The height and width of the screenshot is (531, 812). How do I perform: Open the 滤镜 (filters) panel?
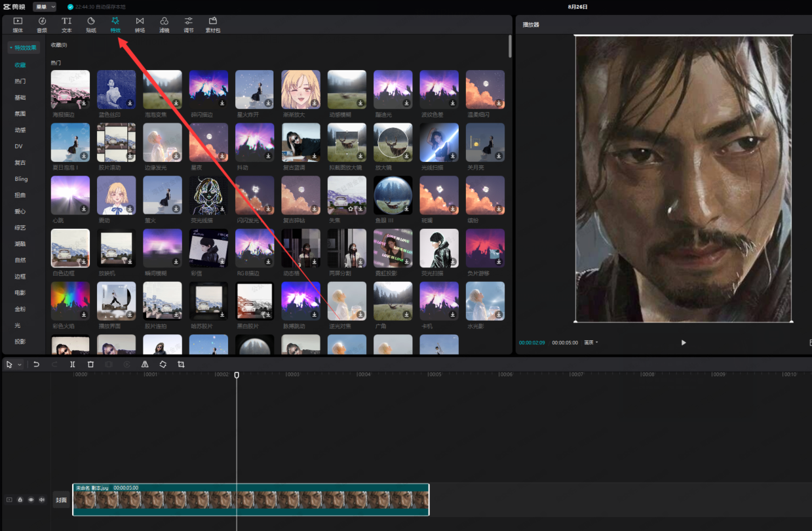[164, 25]
